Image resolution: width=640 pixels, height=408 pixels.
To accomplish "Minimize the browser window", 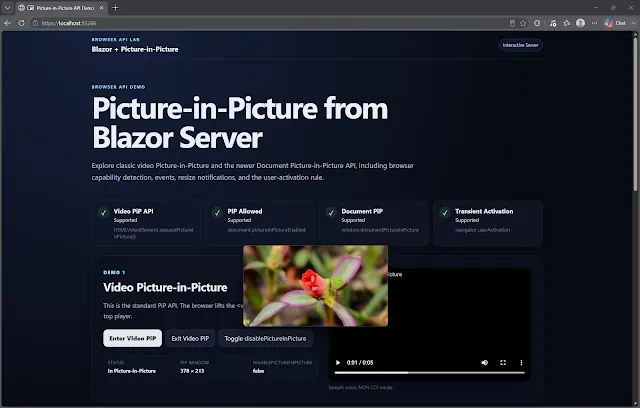I will pyautogui.click(x=596, y=8).
